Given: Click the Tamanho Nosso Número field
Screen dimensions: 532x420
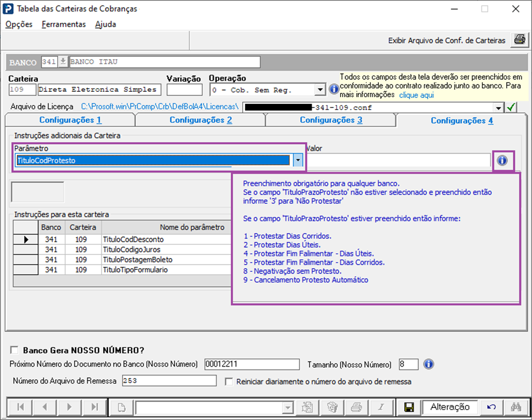Looking at the screenshot, I should [x=408, y=364].
